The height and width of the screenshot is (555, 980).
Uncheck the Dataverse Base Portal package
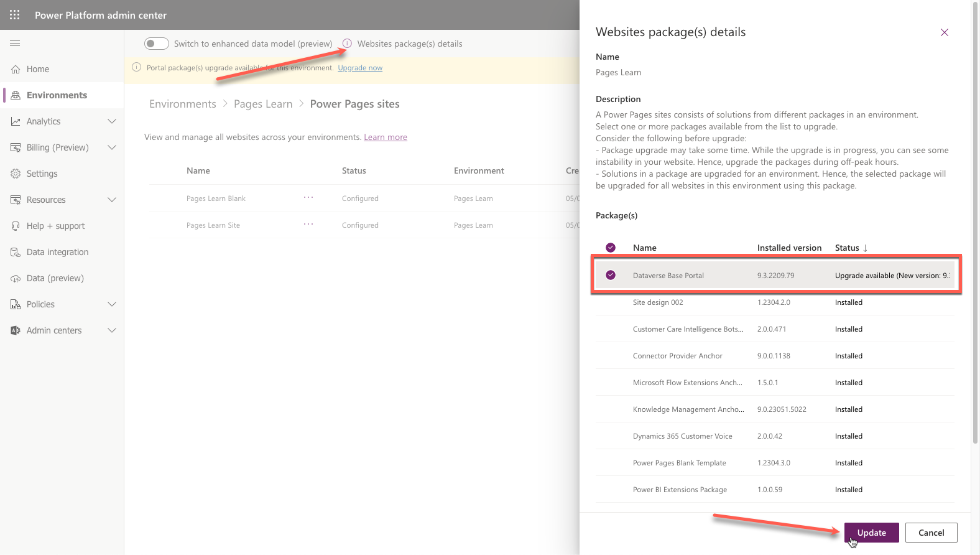[611, 275]
